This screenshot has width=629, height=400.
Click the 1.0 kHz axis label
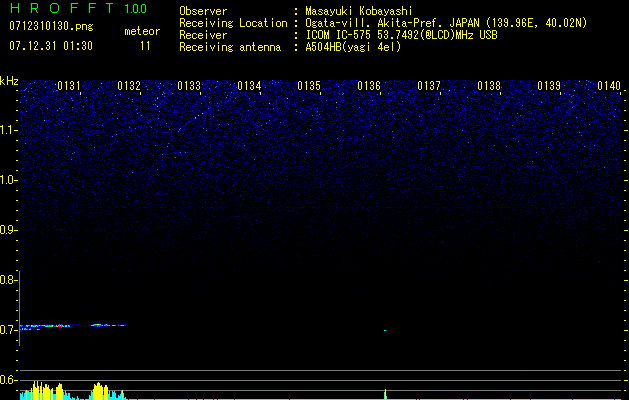coord(7,180)
